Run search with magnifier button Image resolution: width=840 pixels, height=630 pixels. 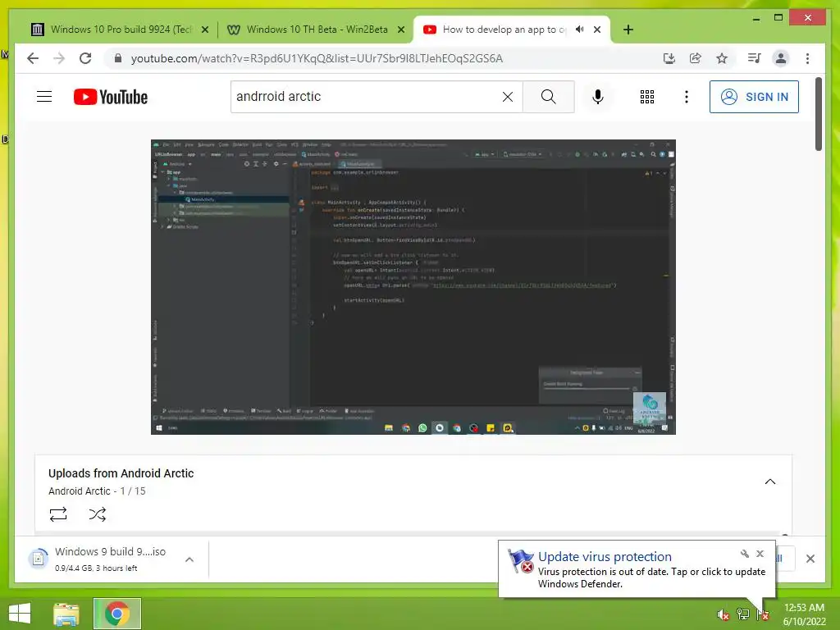point(548,97)
